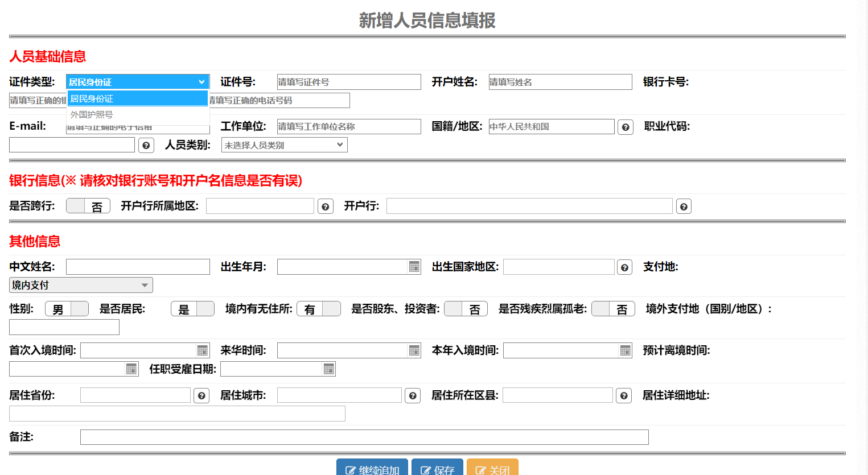Collapse the 证件类型 dropdown
This screenshot has height=475, width=868.
137,82
